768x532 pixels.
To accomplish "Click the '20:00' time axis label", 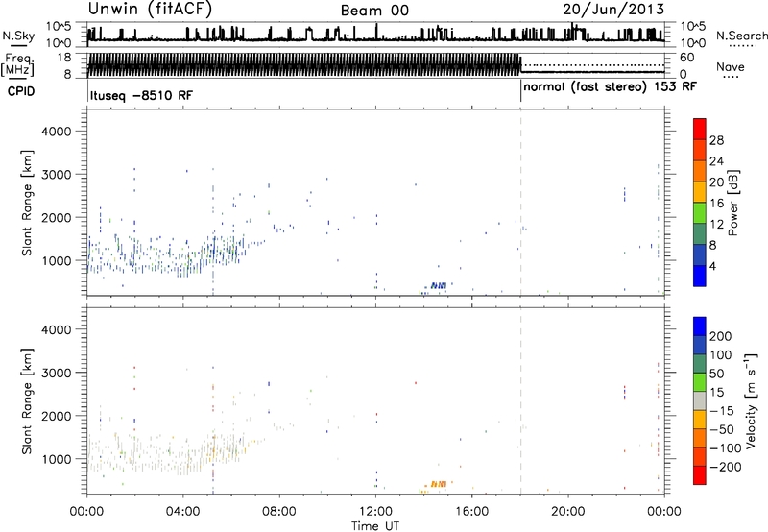I will pos(568,512).
